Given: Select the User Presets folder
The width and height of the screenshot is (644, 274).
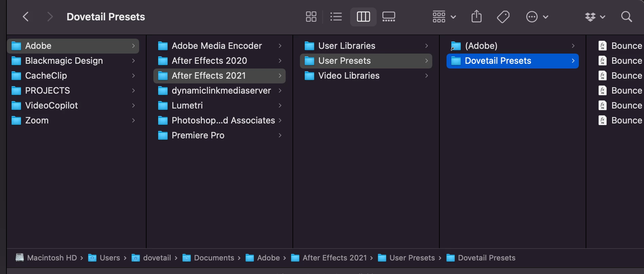Looking at the screenshot, I should coord(366,61).
